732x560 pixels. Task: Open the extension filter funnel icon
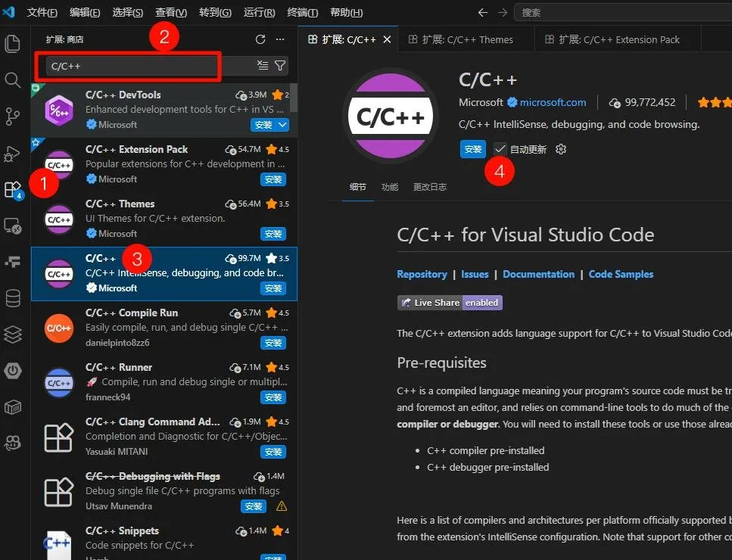(280, 65)
